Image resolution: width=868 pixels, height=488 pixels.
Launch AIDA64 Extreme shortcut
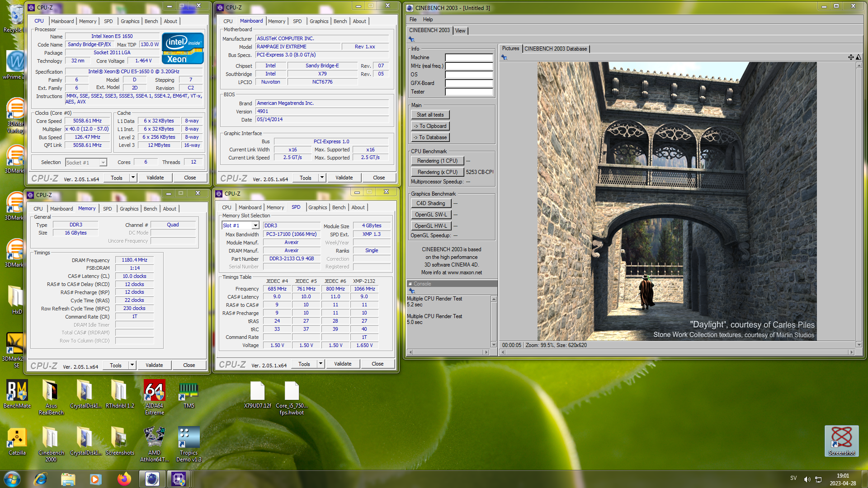coord(154,397)
